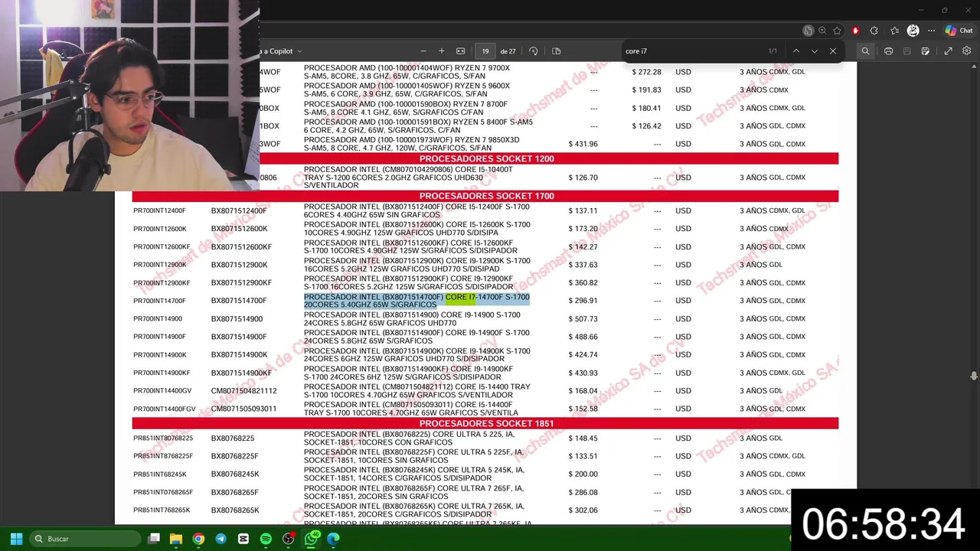Image resolution: width=980 pixels, height=551 pixels.
Task: Open CapCut from the taskbar
Action: click(x=243, y=539)
